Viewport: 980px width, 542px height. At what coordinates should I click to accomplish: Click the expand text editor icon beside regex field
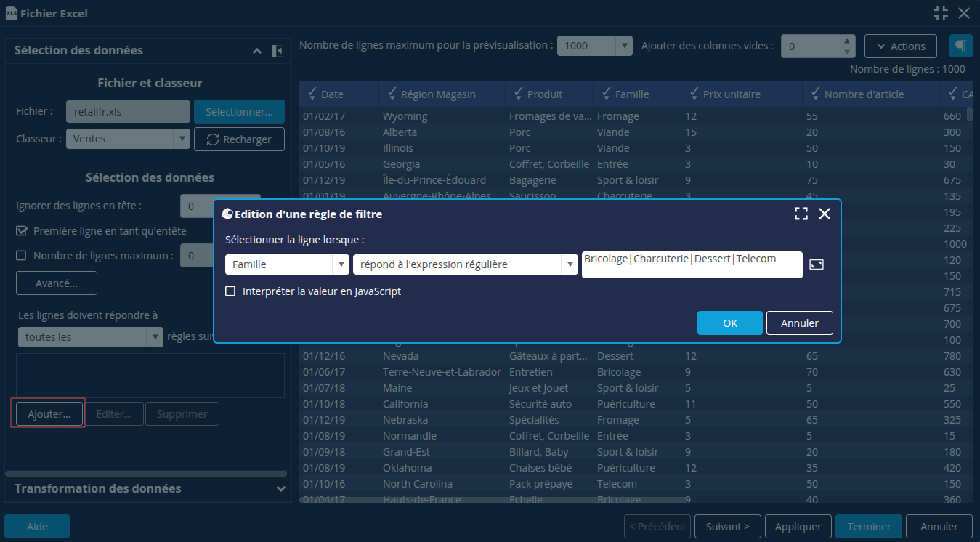(817, 264)
